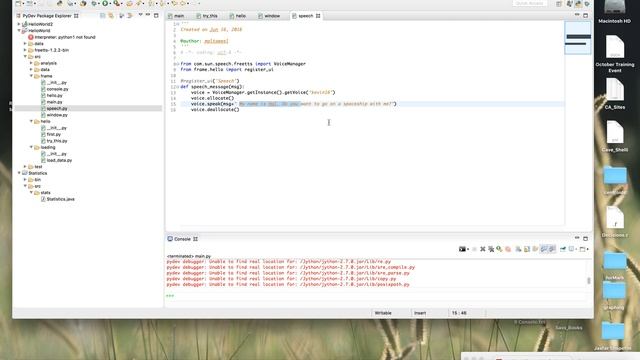This screenshot has width=640, height=360.
Task: Expand the test folder
Action: pos(25,167)
